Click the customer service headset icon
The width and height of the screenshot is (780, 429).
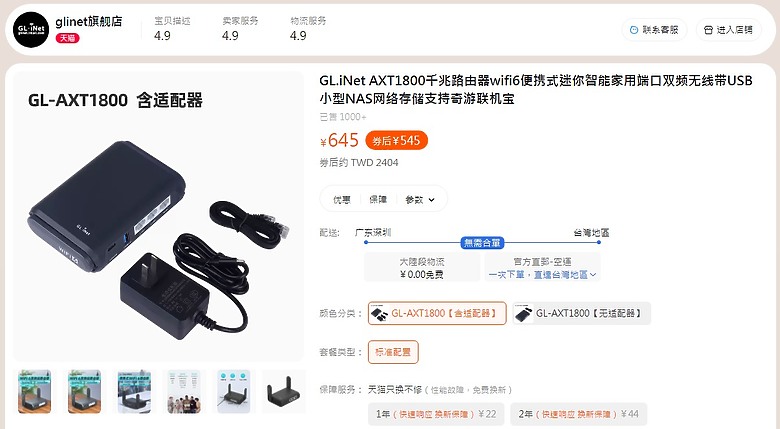[x=634, y=30]
